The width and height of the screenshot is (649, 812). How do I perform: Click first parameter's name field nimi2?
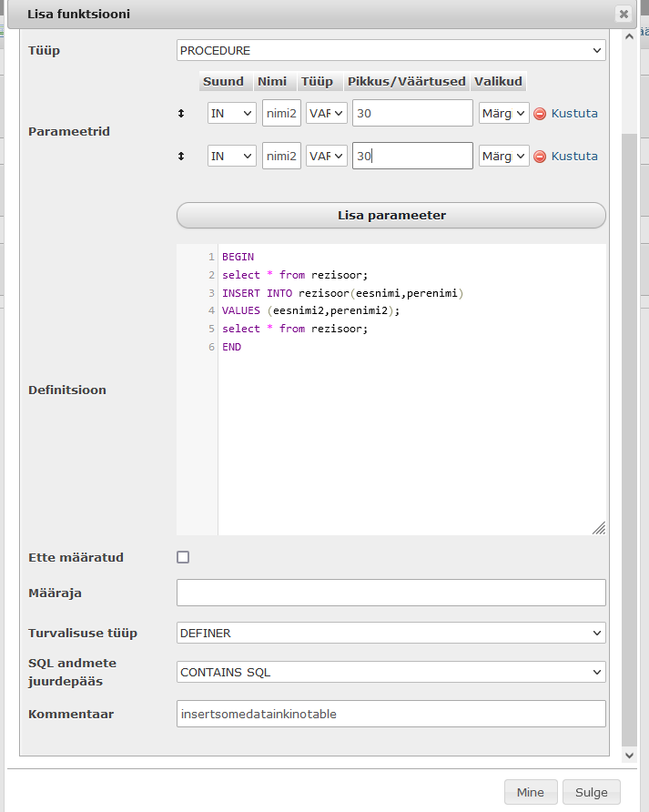281,113
